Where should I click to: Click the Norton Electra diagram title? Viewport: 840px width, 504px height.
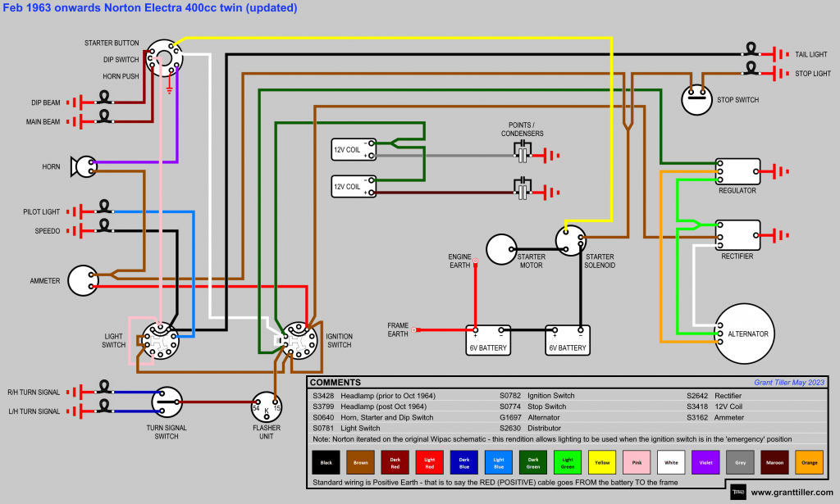(x=150, y=8)
